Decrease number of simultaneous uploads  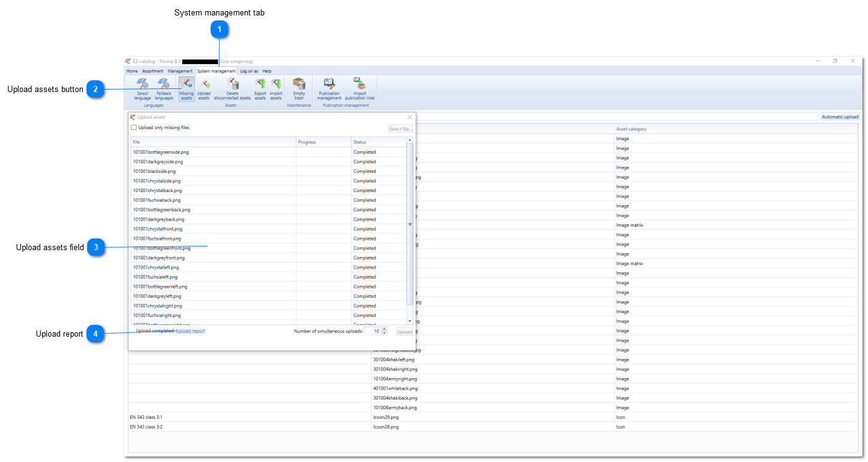point(384,334)
